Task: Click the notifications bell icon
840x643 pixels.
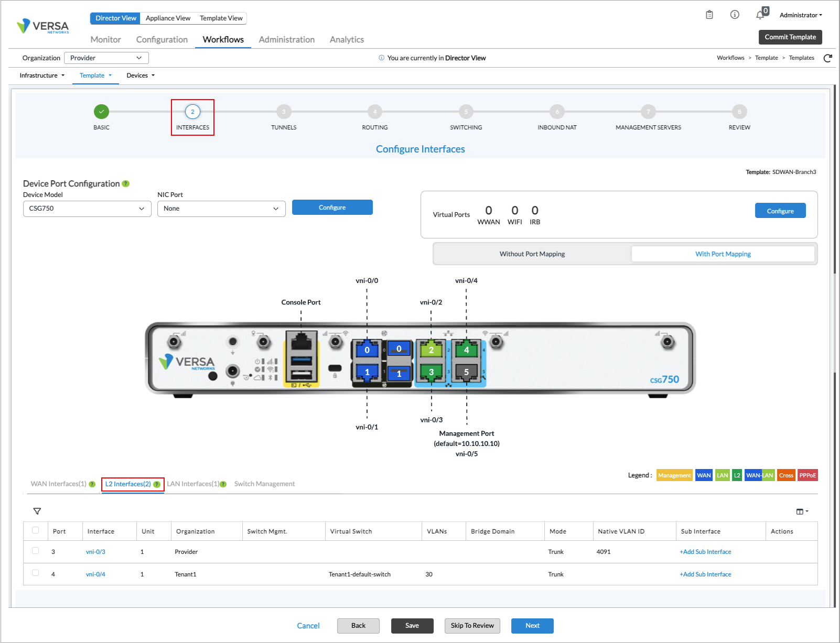Action: click(x=760, y=15)
